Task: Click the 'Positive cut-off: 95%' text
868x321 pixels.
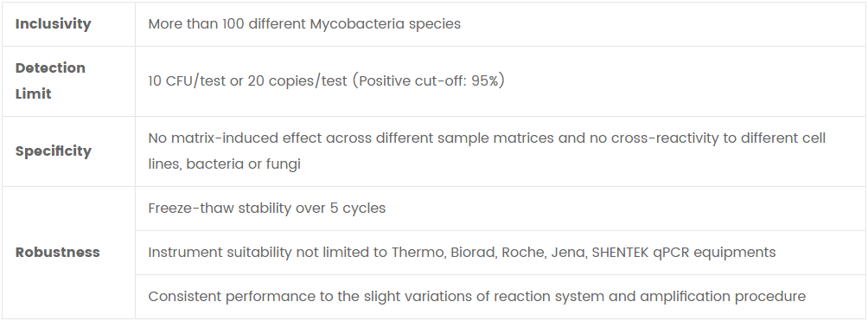Action: pos(429,81)
